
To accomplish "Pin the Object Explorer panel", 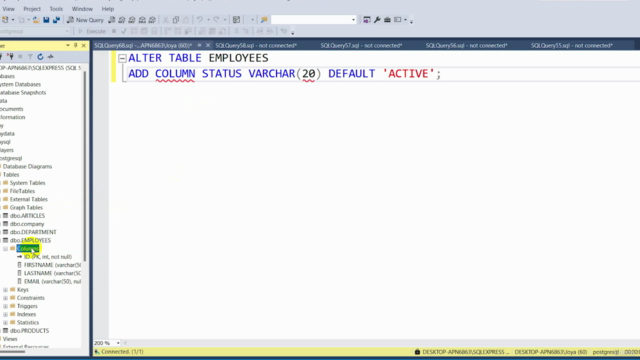I will 76,46.
